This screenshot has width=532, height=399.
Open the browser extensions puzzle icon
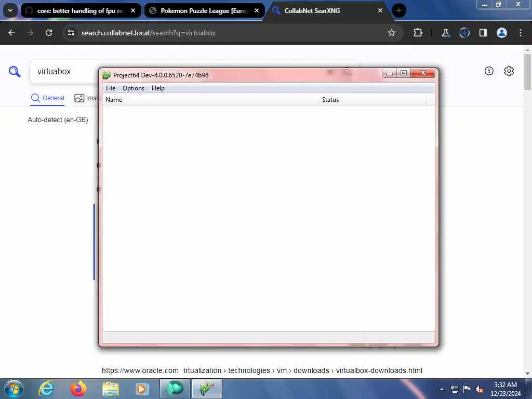point(418,33)
